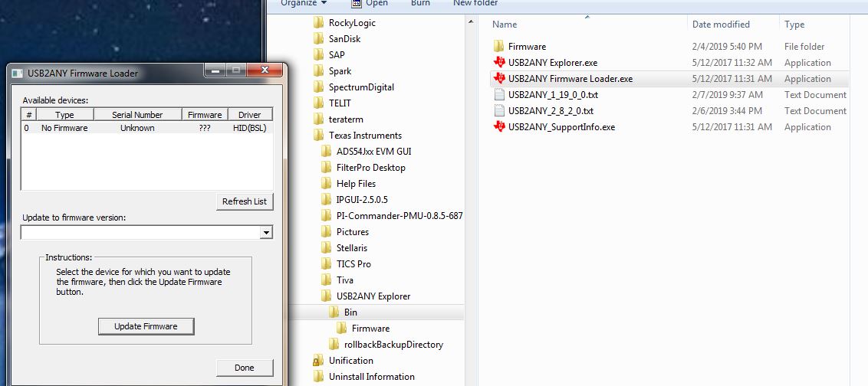Click the TELIT folder icon
Viewport: 868px width, 386px height.
318,103
